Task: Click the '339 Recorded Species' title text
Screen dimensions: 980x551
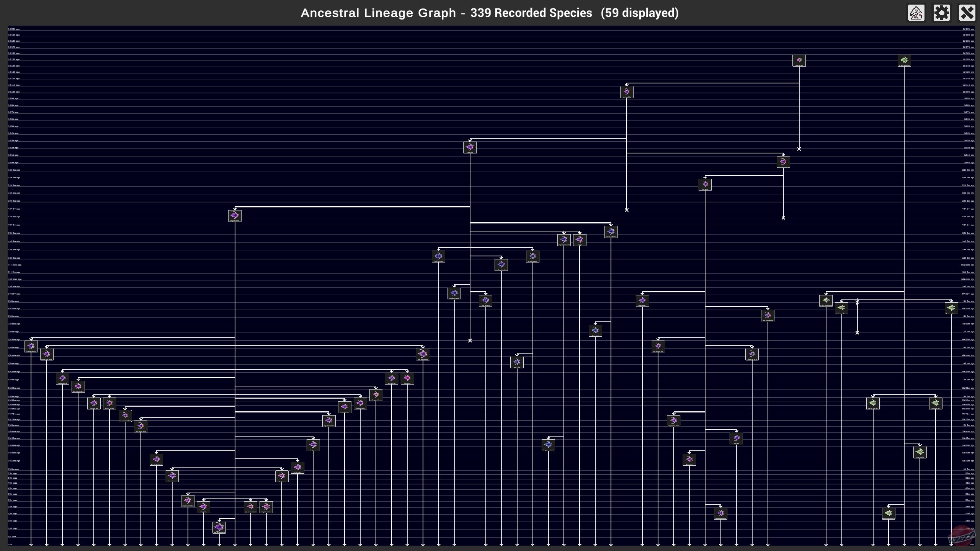Action: (x=531, y=13)
